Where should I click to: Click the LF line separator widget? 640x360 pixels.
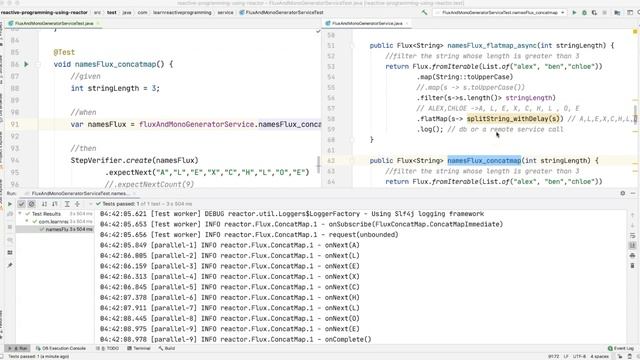pos(566,357)
